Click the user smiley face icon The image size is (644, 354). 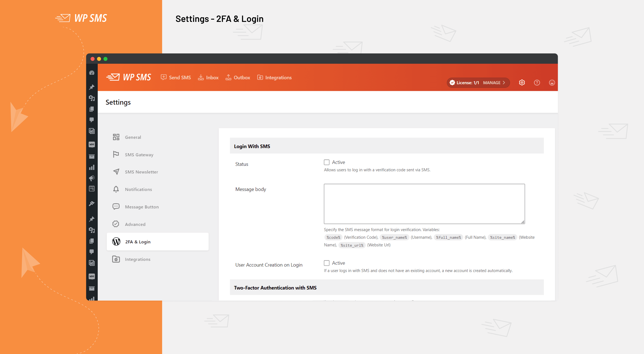click(551, 82)
